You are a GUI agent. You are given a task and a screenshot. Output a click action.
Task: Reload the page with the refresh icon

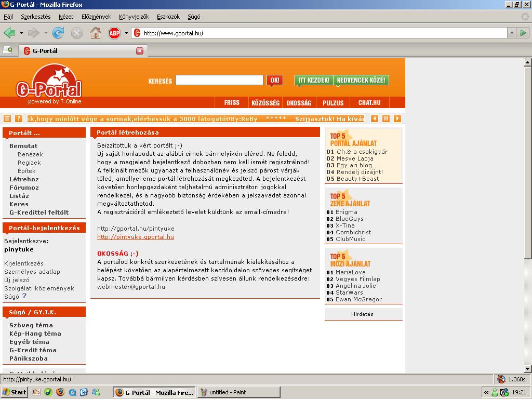tap(58, 33)
